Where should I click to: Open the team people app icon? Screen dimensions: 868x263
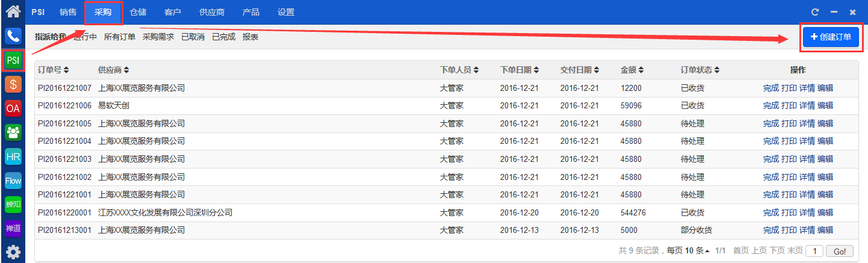(x=13, y=132)
